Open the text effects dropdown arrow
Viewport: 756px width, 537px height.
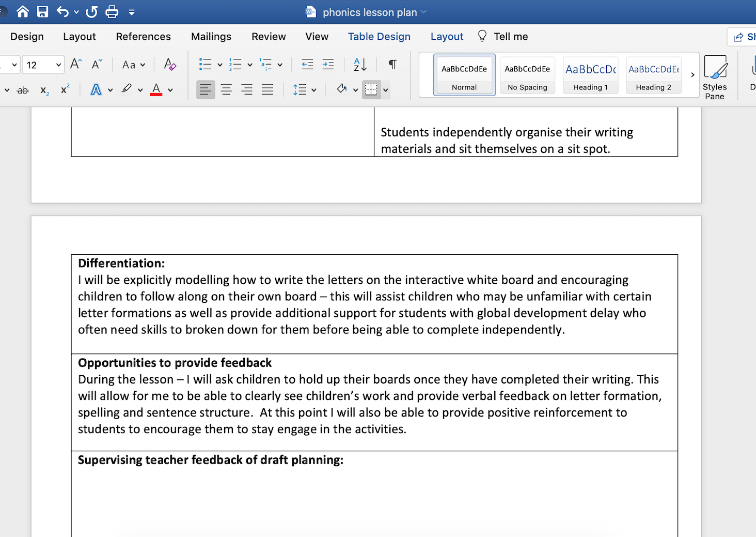click(110, 90)
